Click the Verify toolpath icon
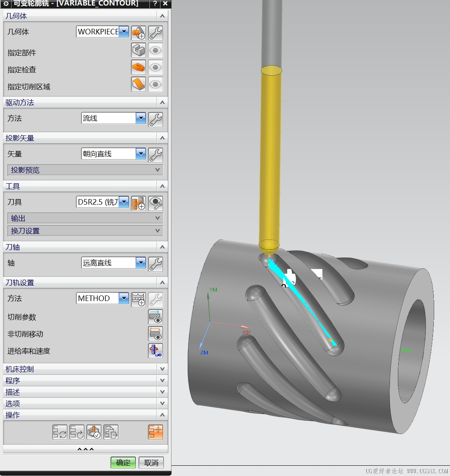This screenshot has height=476, width=450. (x=94, y=432)
